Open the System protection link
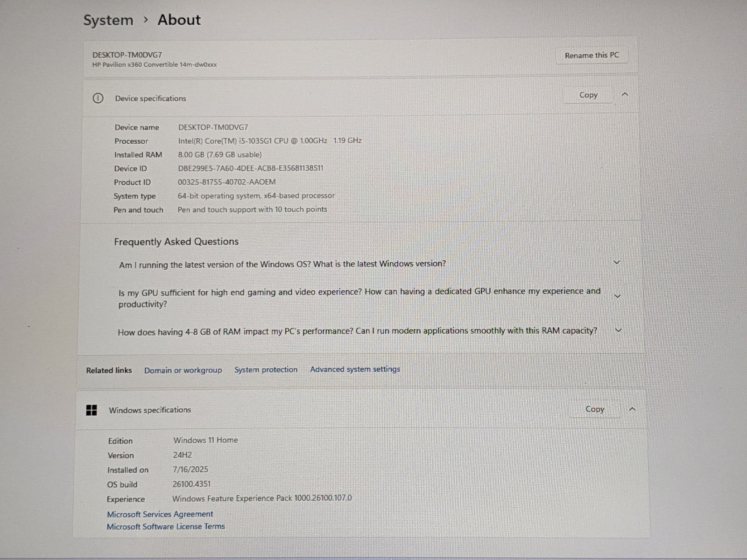The image size is (747, 560). [266, 370]
